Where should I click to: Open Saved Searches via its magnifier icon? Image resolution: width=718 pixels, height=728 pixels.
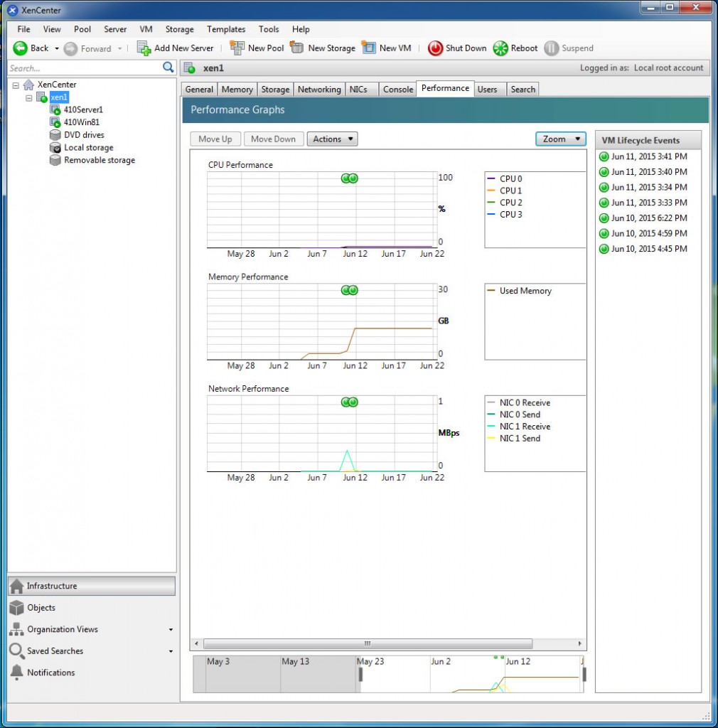tap(15, 651)
